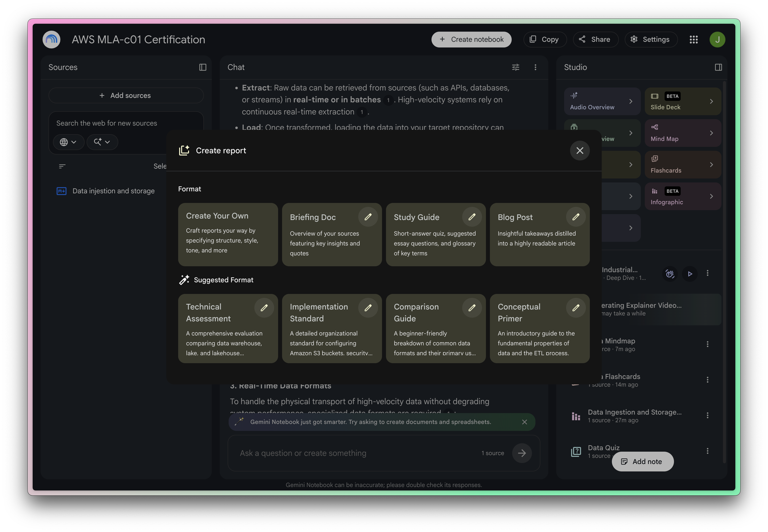Submit the chat question arrow button

(x=522, y=453)
